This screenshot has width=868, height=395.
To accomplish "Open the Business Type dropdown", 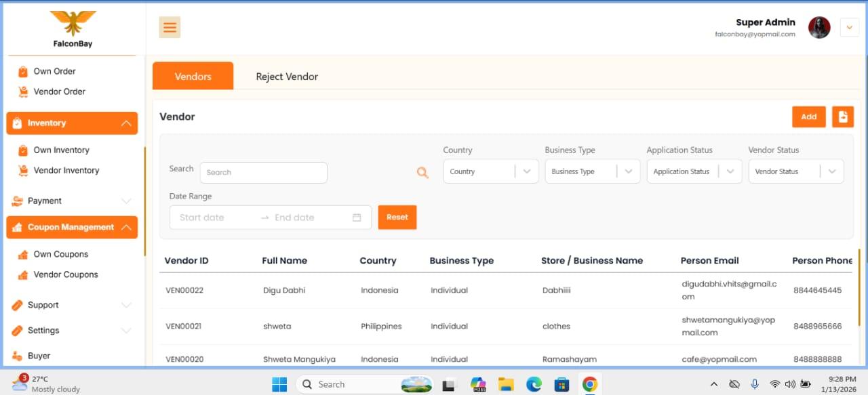I will (593, 171).
